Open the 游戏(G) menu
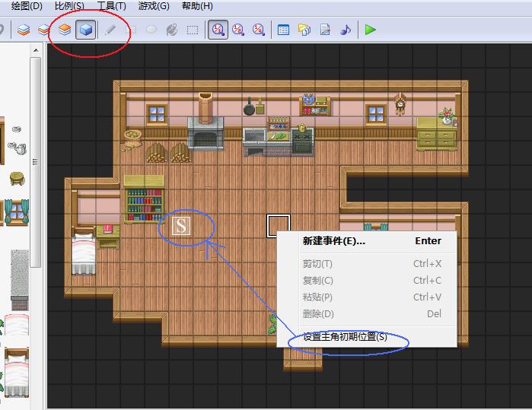532x410 pixels. [x=154, y=6]
